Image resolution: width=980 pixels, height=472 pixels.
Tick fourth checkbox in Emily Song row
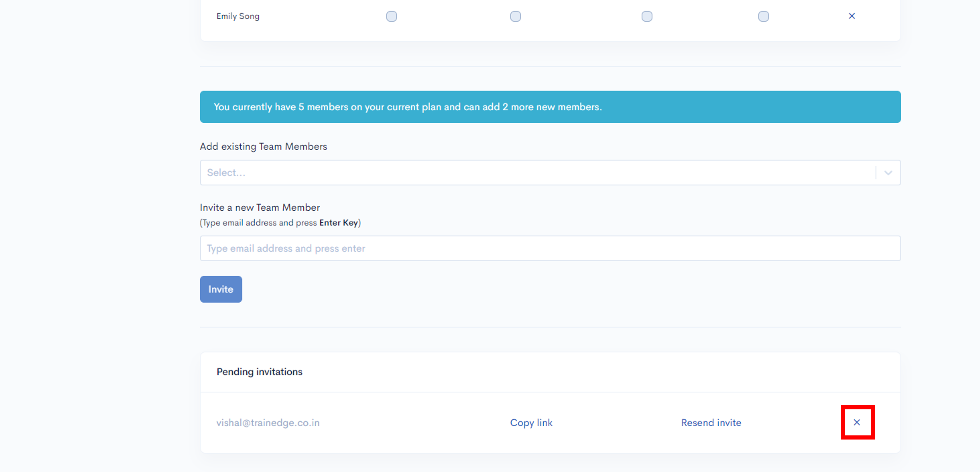click(763, 16)
